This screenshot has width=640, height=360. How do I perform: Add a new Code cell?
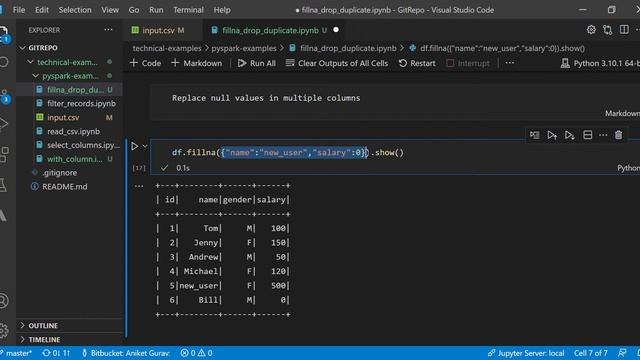point(145,63)
